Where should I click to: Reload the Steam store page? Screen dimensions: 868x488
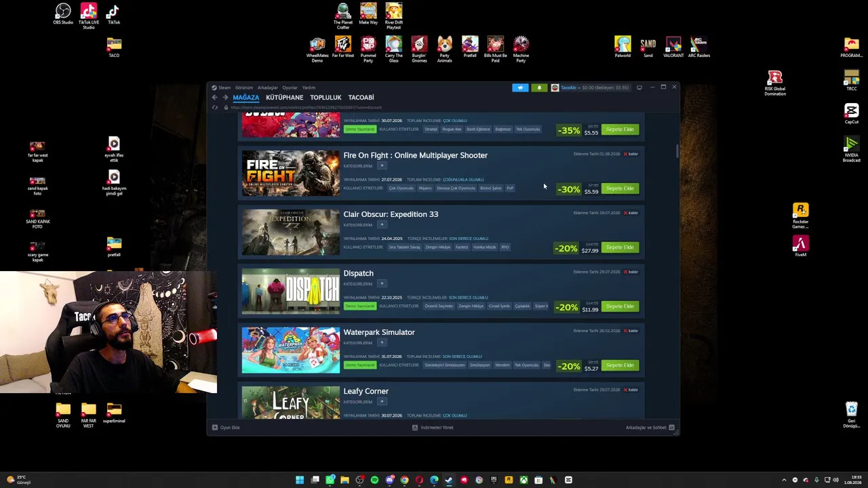pyautogui.click(x=215, y=108)
